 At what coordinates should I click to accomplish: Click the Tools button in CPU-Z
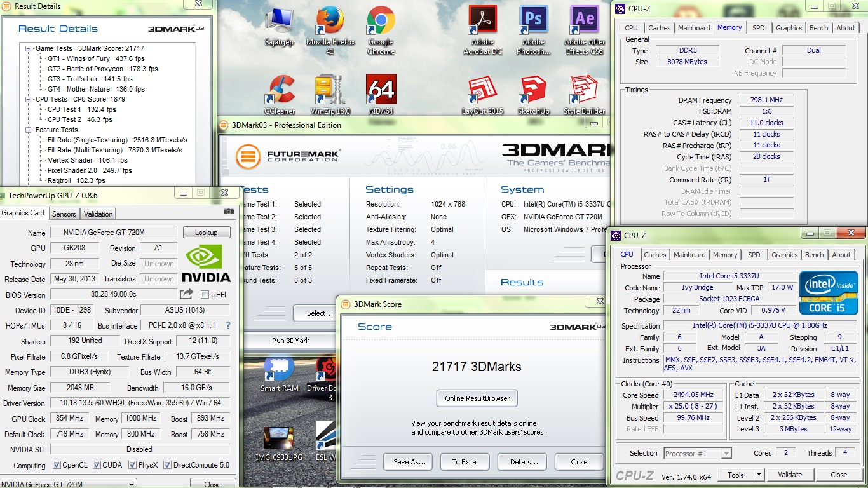click(x=736, y=475)
